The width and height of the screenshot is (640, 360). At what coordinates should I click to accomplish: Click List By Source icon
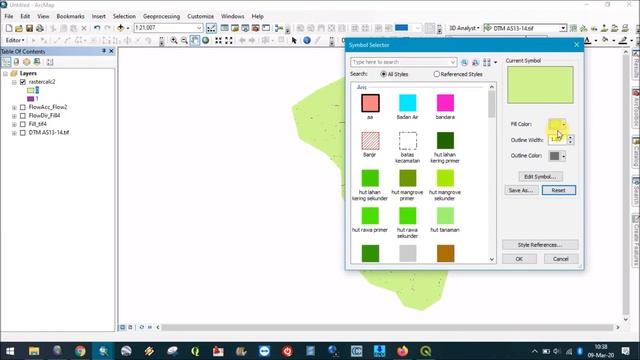point(16,62)
